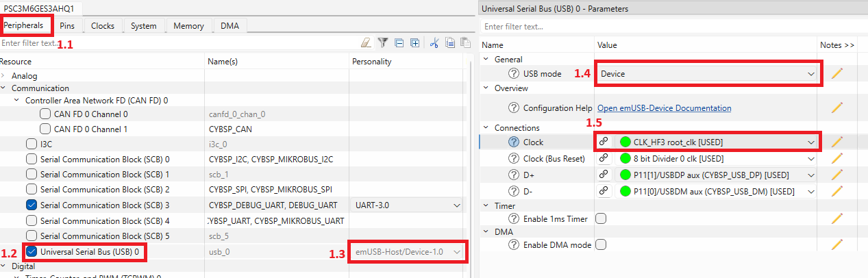The image size is (868, 278).
Task: Open the D+ P11[1]/USBDP dropdown
Action: [x=717, y=175]
